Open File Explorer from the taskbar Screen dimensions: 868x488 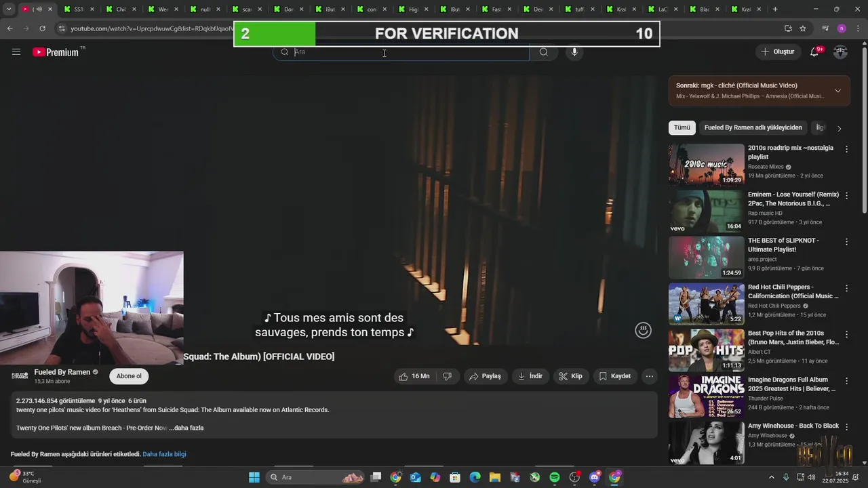(495, 477)
